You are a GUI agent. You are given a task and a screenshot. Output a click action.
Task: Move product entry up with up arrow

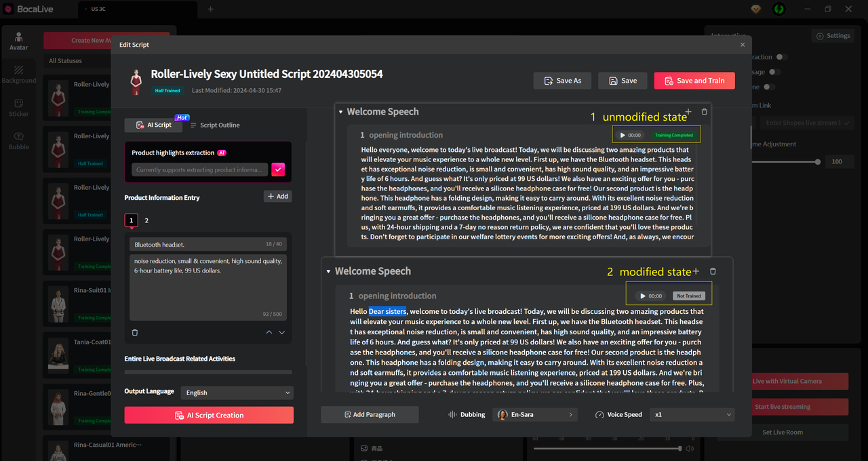click(269, 332)
